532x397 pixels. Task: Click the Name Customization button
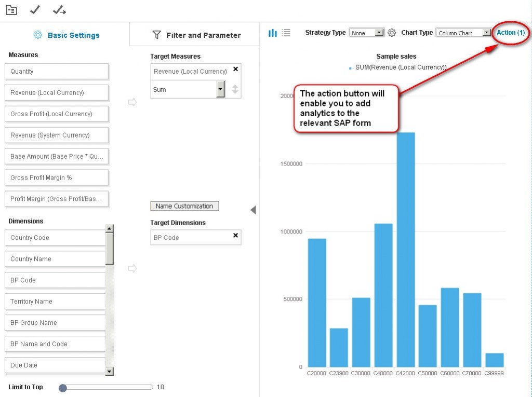click(x=184, y=206)
